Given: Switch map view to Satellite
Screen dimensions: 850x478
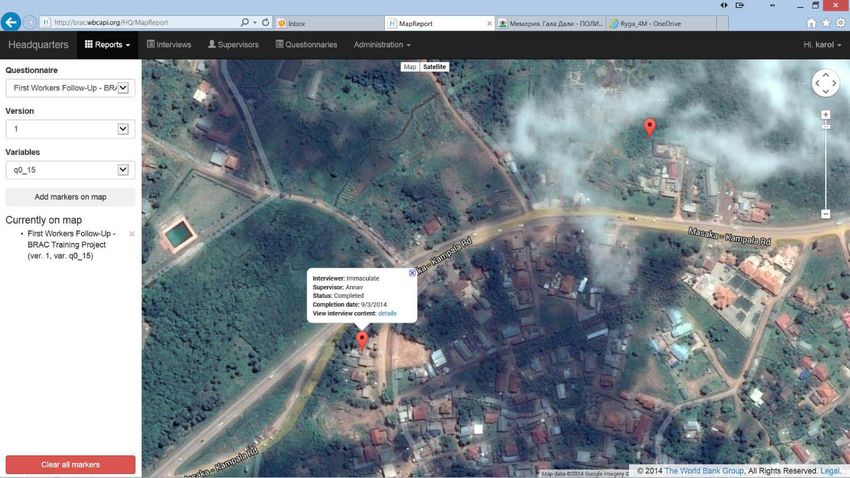Looking at the screenshot, I should (x=434, y=67).
